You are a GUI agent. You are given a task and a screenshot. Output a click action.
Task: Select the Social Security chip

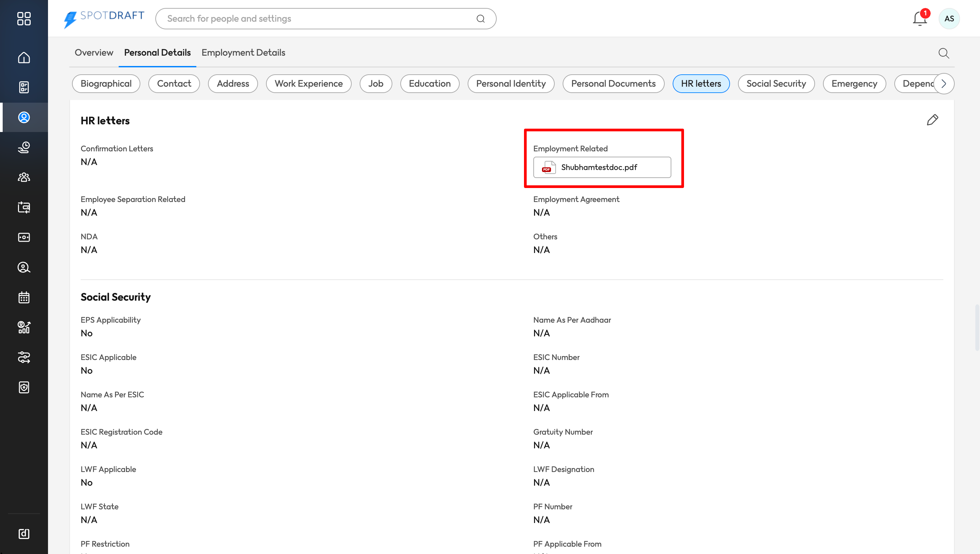tap(776, 84)
